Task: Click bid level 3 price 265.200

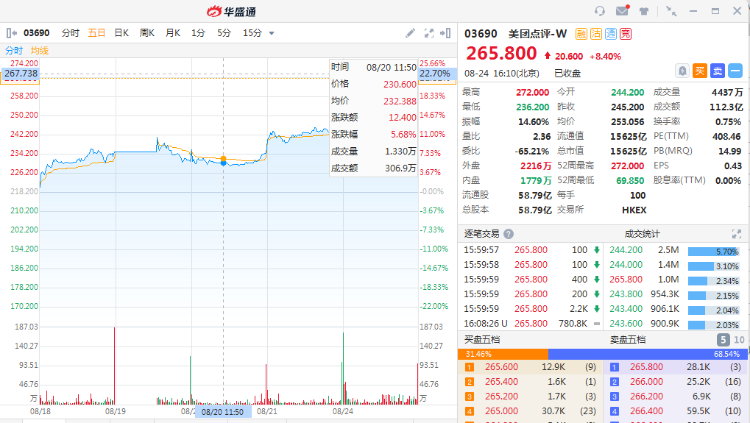Action: [x=501, y=397]
